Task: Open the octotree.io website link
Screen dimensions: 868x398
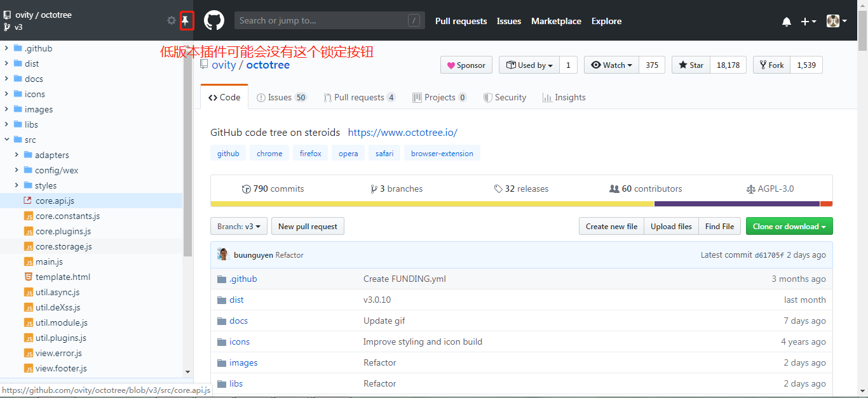Action: [x=403, y=133]
